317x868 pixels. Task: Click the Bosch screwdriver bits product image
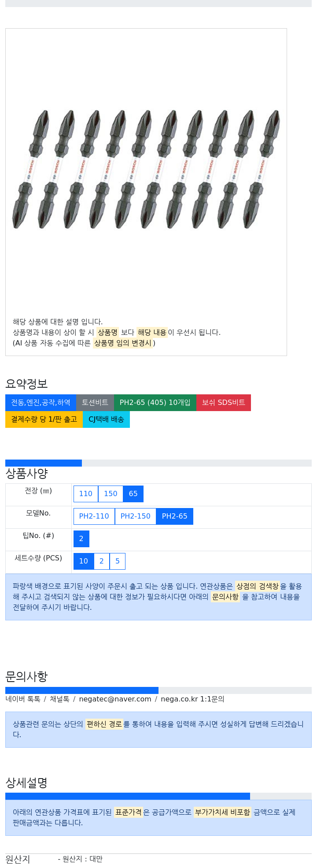[x=146, y=169]
